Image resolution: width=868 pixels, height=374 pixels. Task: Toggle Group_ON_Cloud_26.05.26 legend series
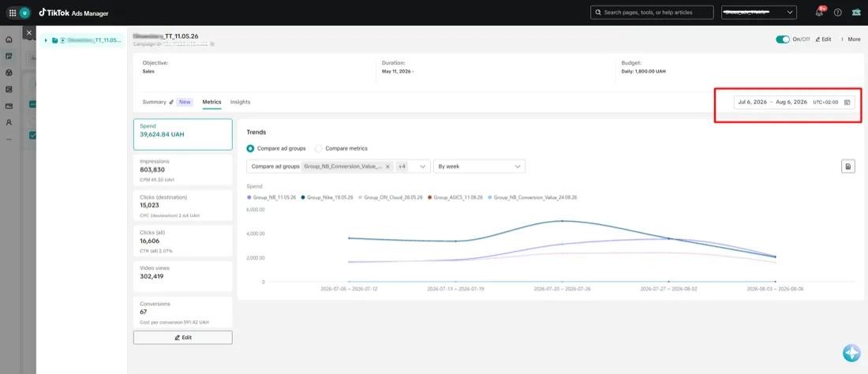391,197
